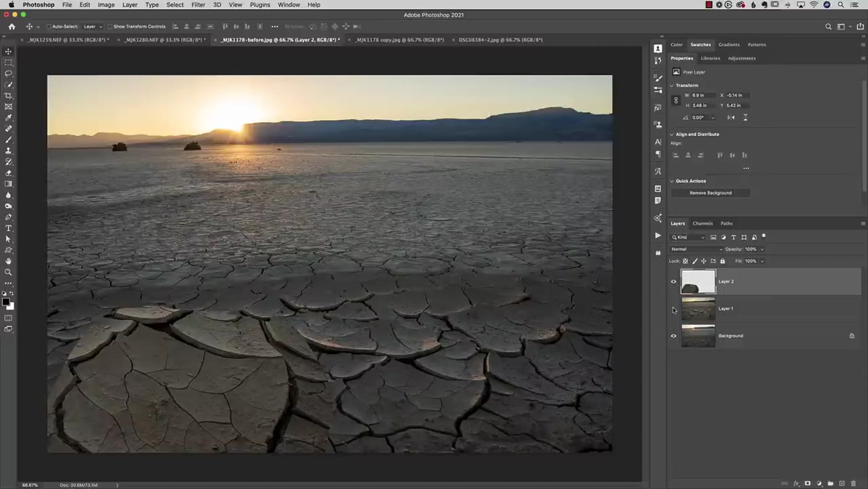This screenshot has width=868, height=489.
Task: Hide the Background layer eye icon
Action: 673,336
